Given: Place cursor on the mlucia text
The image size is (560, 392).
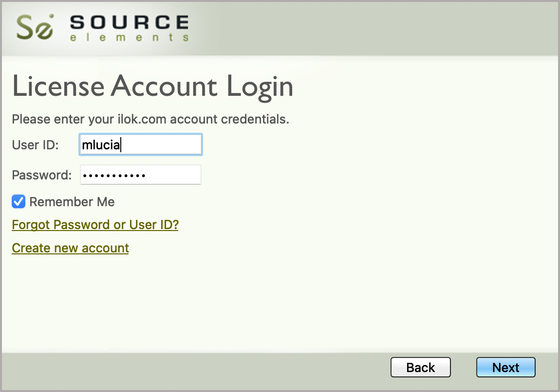Looking at the screenshot, I should (101, 145).
